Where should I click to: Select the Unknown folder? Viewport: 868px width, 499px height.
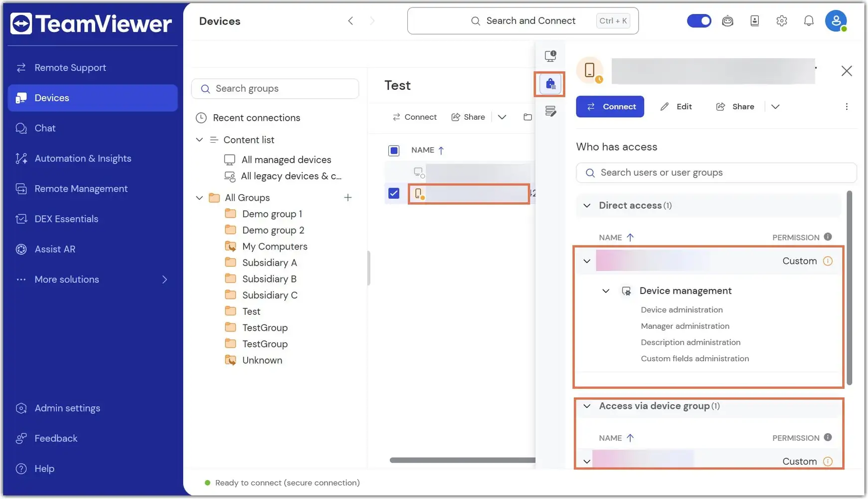pos(253,360)
